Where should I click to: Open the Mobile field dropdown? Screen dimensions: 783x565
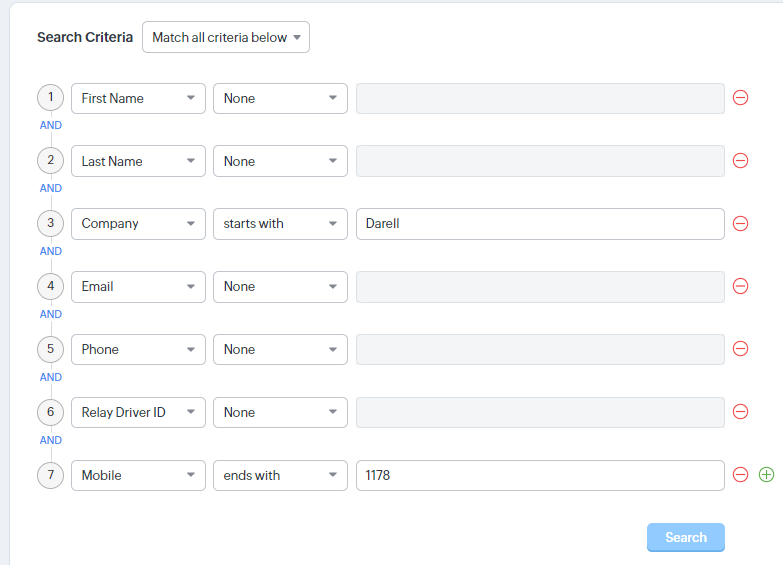point(138,475)
